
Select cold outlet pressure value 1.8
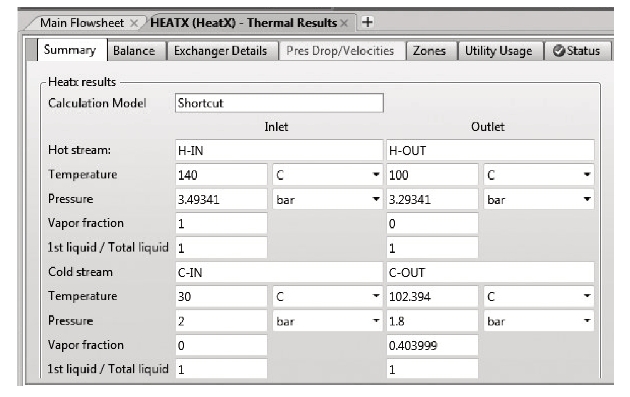pyautogui.click(x=432, y=321)
